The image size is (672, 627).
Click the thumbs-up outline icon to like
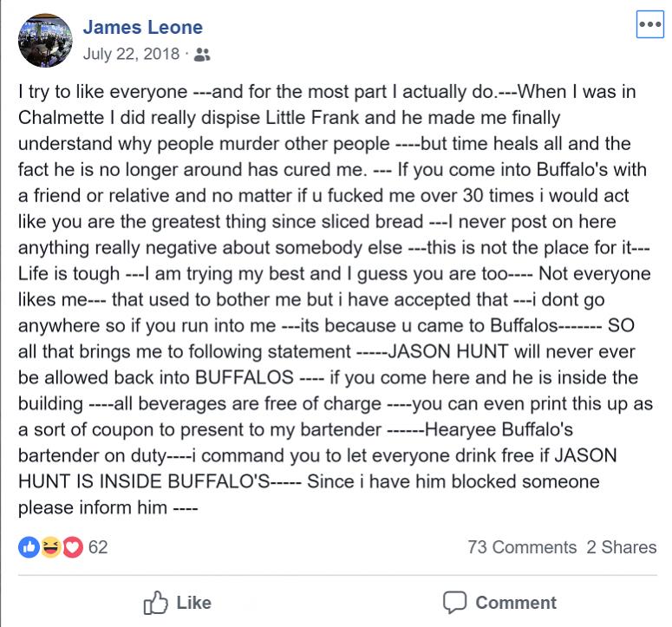155,603
